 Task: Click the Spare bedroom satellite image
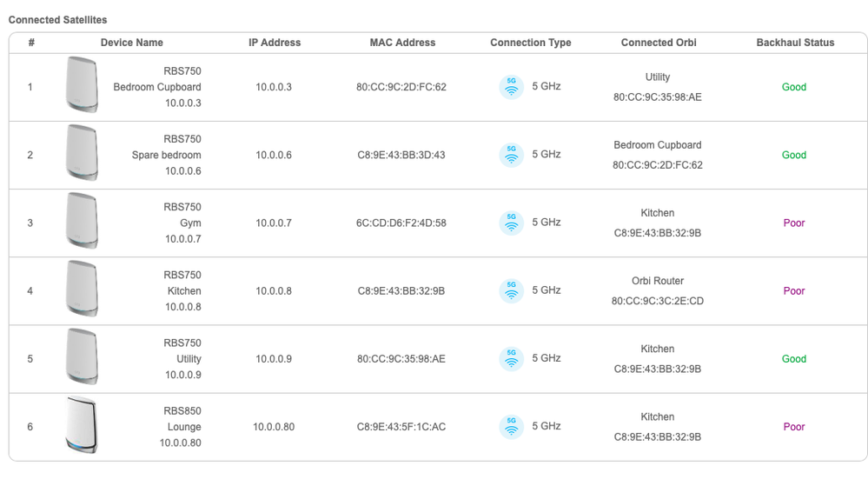(x=81, y=154)
